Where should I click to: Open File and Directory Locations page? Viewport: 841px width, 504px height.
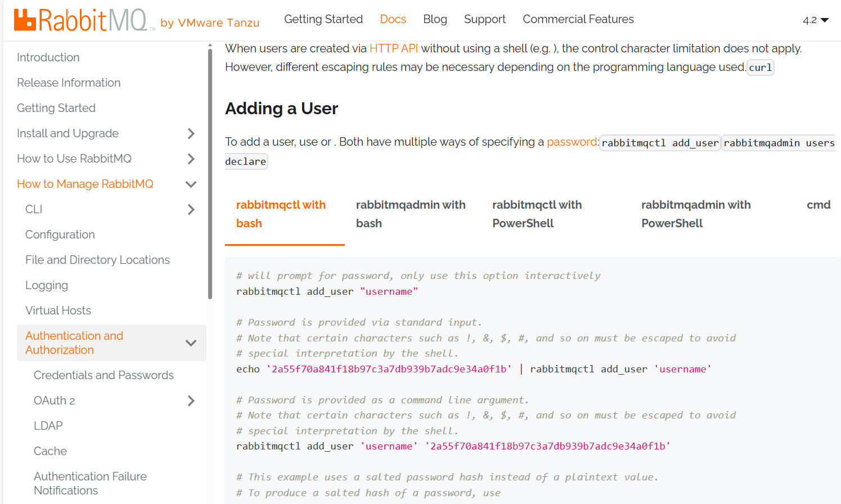click(97, 260)
